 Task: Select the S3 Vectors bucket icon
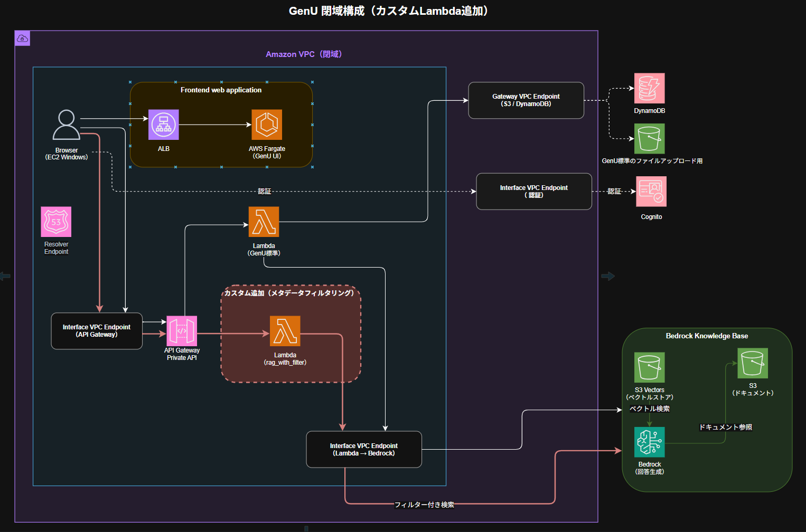click(x=649, y=367)
